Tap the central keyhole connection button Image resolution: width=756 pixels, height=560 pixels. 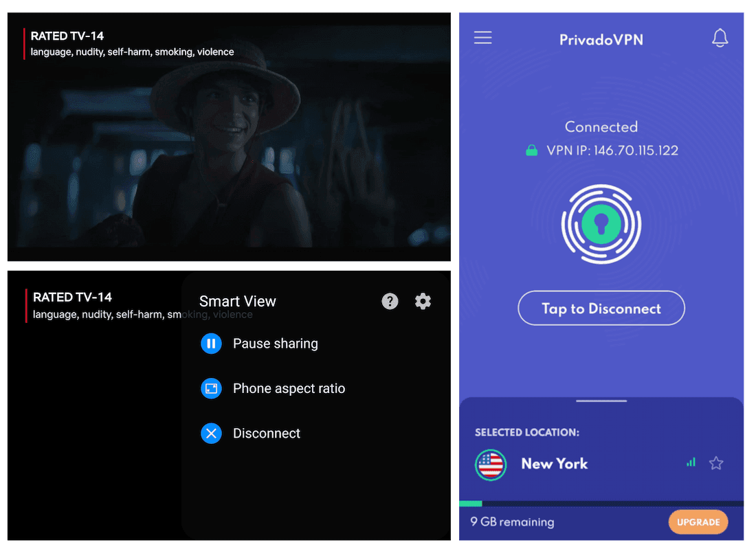click(x=601, y=224)
